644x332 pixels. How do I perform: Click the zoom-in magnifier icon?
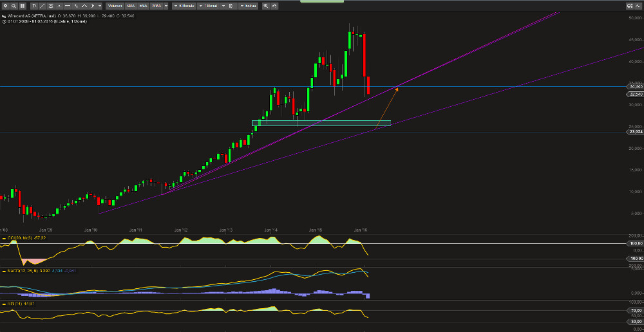tap(266, 6)
